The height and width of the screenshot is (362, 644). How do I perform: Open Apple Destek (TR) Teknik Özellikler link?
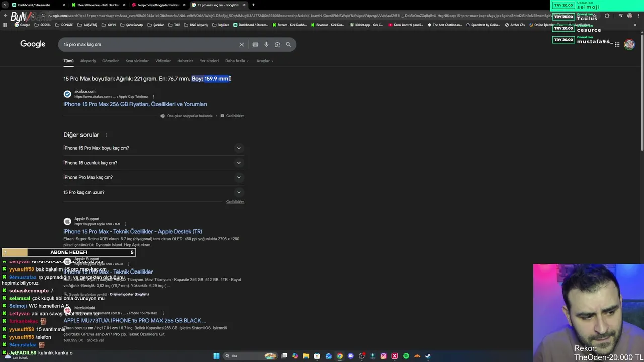(133, 231)
